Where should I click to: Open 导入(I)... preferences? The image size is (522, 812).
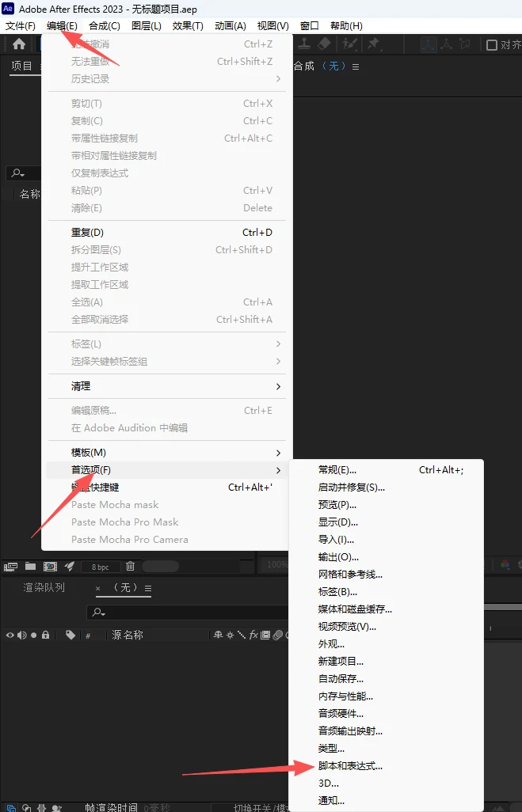tap(387, 540)
